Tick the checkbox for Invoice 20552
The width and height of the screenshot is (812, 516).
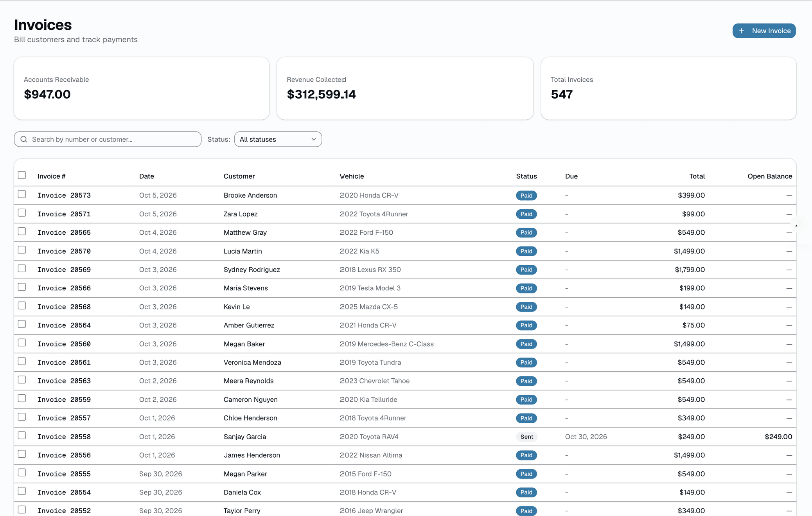tap(22, 509)
